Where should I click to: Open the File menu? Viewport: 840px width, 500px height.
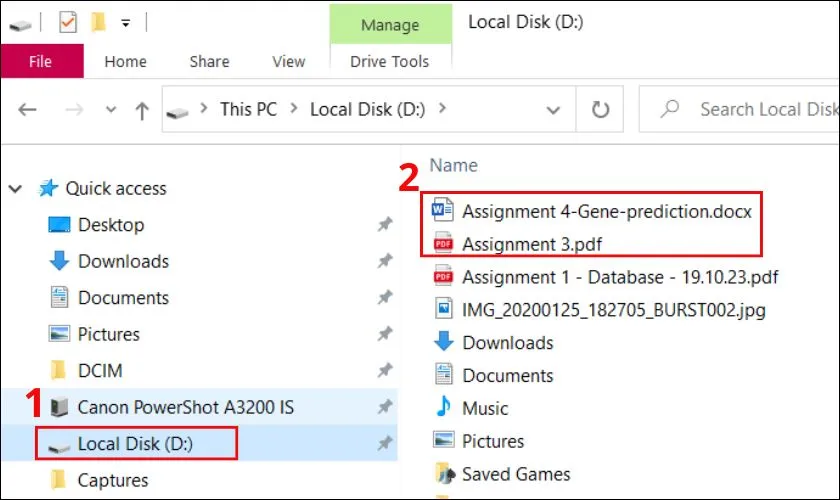pos(40,61)
